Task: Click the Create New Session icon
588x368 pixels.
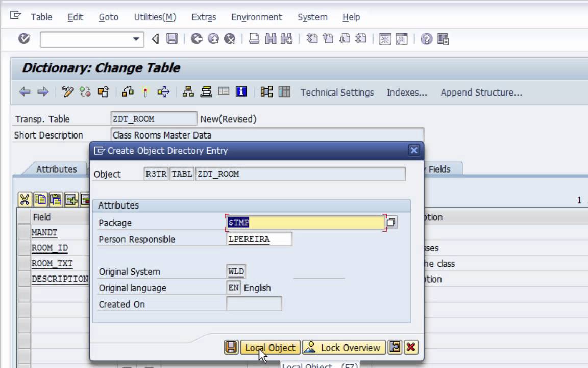Action: 385,39
